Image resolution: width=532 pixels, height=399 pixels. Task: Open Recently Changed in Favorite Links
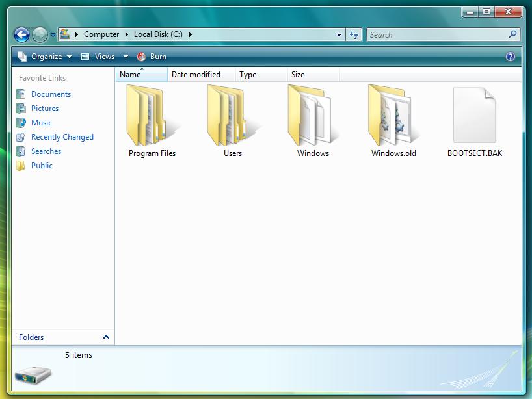pyautogui.click(x=62, y=137)
